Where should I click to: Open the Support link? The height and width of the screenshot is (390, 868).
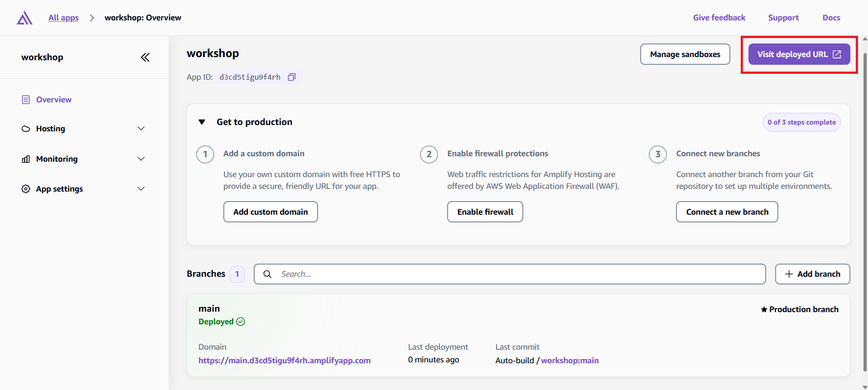[783, 18]
